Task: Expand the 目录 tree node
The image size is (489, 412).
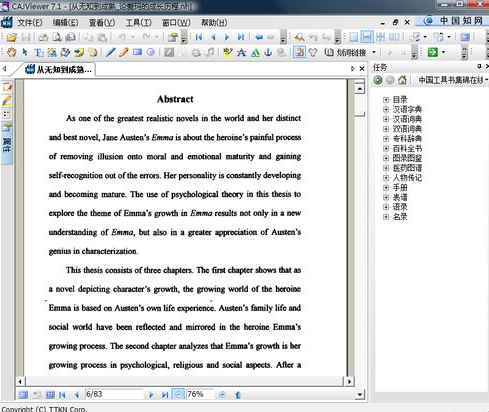Action: pos(386,99)
